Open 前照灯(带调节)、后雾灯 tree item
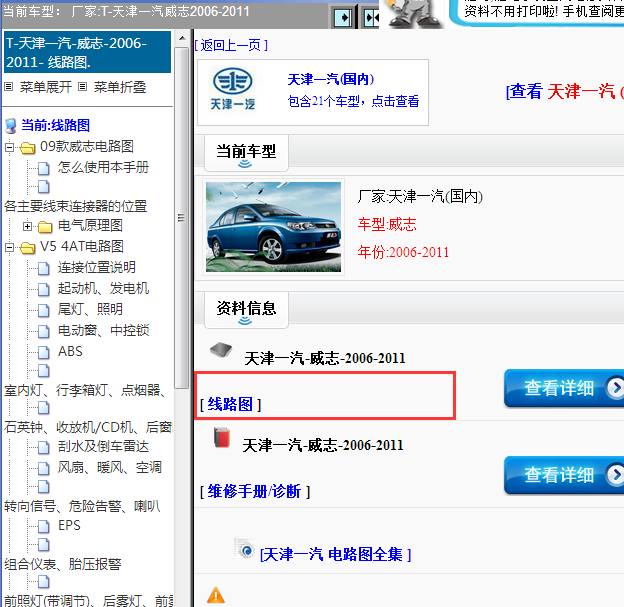The height and width of the screenshot is (607, 624). click(88, 600)
